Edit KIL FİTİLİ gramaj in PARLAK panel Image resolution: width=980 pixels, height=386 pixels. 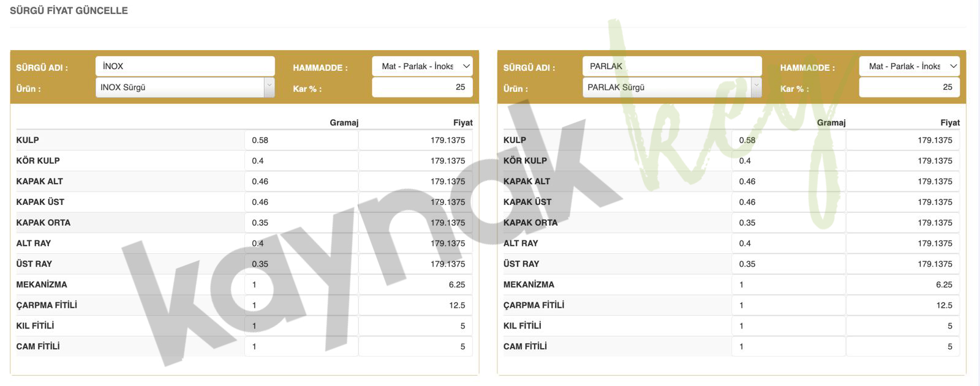(788, 326)
